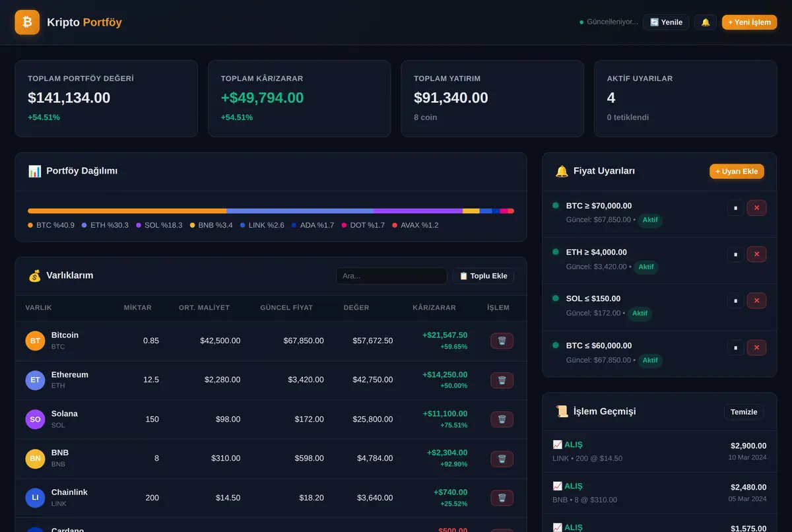
Task: Click the $141,134.00 total portfolio value
Action: [69, 98]
